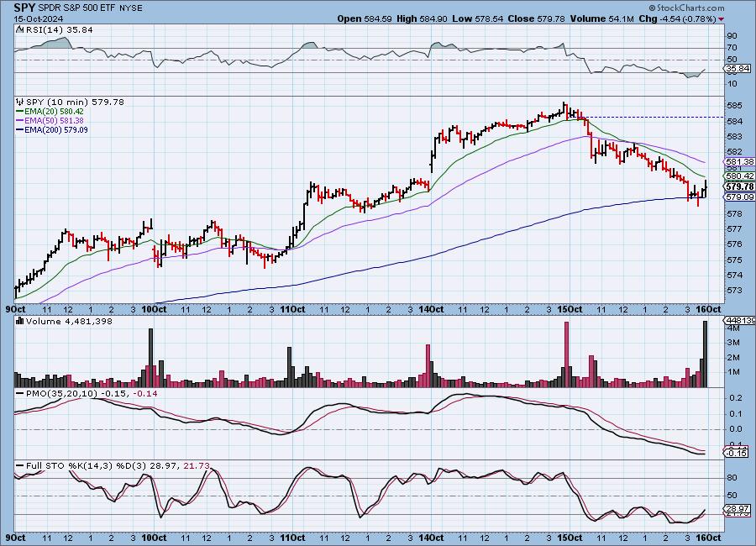Click the 'PMO(35,20,10) -0.15, -0.14' label
Viewport: 756px width, 546px height.
tap(92, 394)
